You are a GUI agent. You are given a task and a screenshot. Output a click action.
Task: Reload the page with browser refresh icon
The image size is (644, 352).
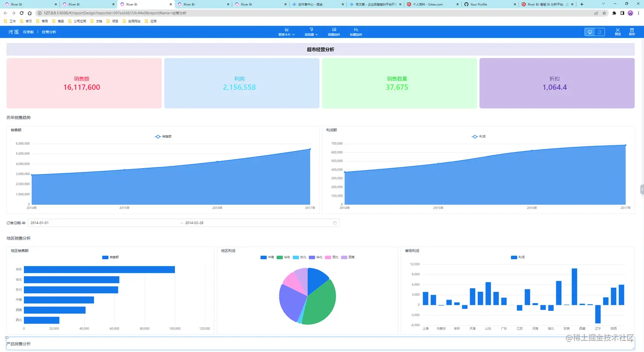point(21,13)
